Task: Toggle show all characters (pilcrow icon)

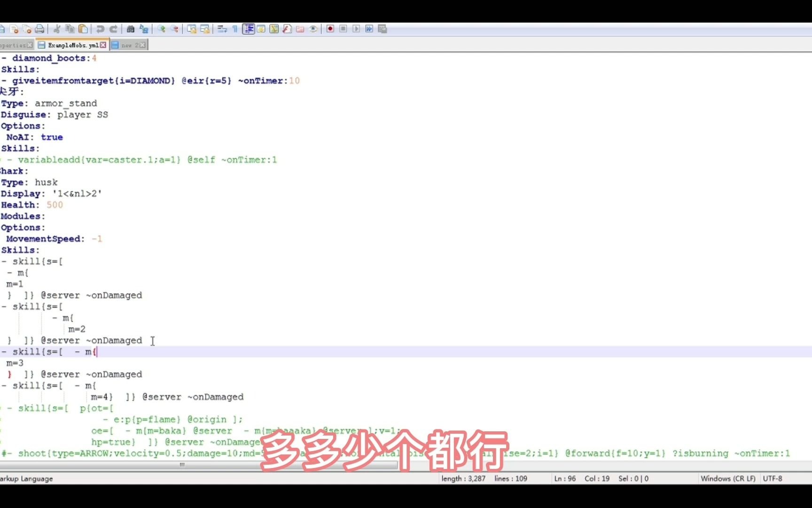Action: (235, 29)
